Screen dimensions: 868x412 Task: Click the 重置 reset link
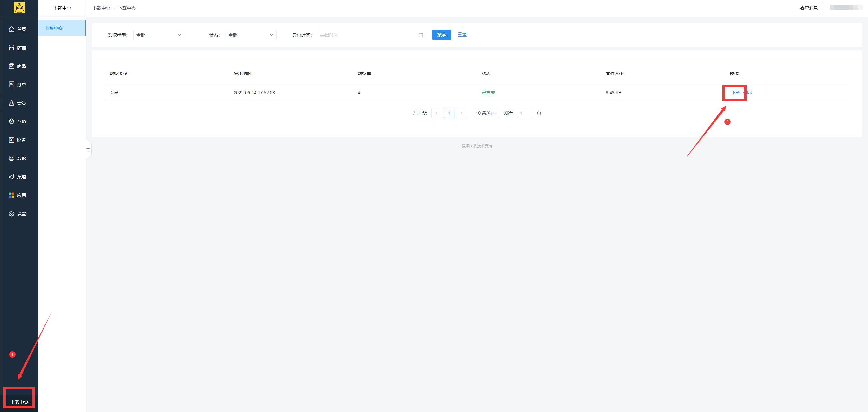pos(462,35)
